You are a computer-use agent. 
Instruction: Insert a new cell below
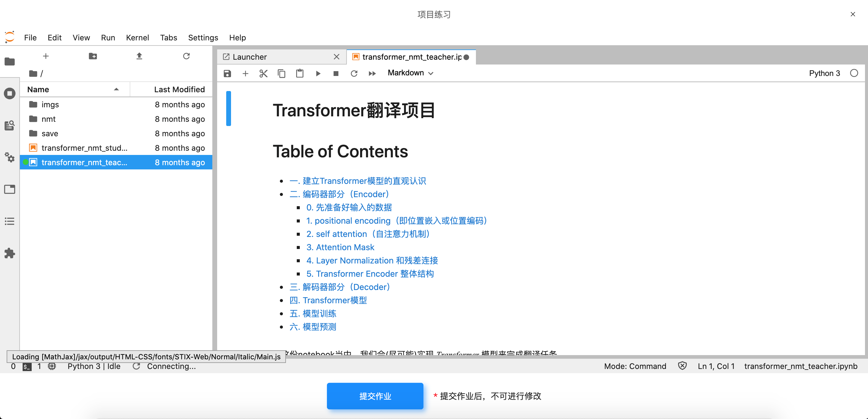[245, 73]
